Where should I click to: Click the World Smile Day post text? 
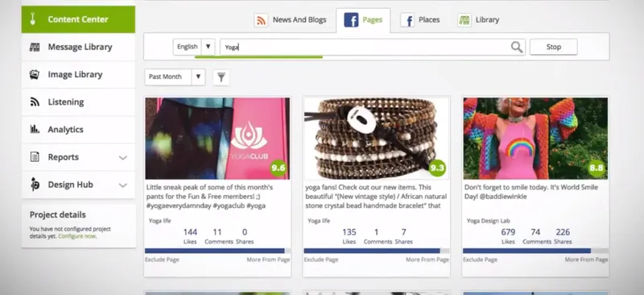click(x=531, y=192)
